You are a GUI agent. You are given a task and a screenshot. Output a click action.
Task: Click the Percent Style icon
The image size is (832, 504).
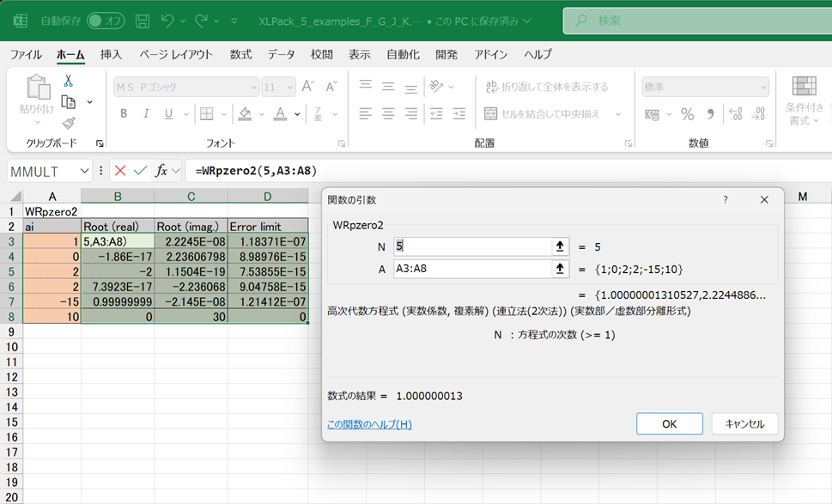(x=688, y=114)
